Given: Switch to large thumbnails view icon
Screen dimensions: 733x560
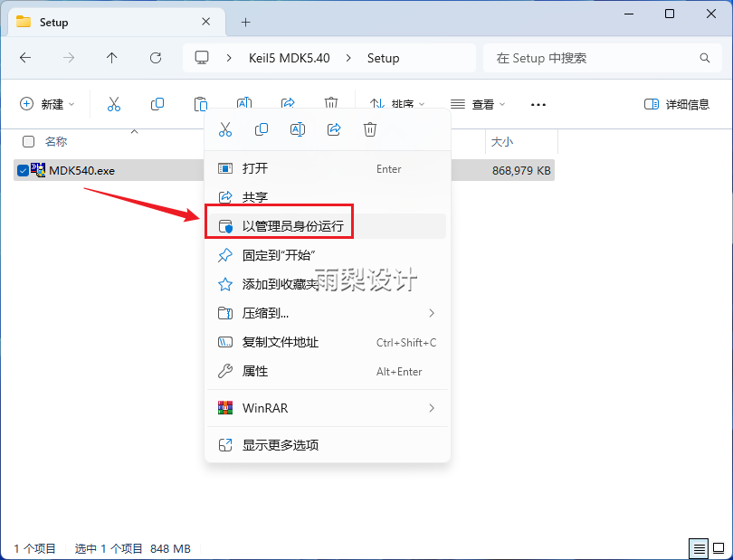Looking at the screenshot, I should 719,548.
